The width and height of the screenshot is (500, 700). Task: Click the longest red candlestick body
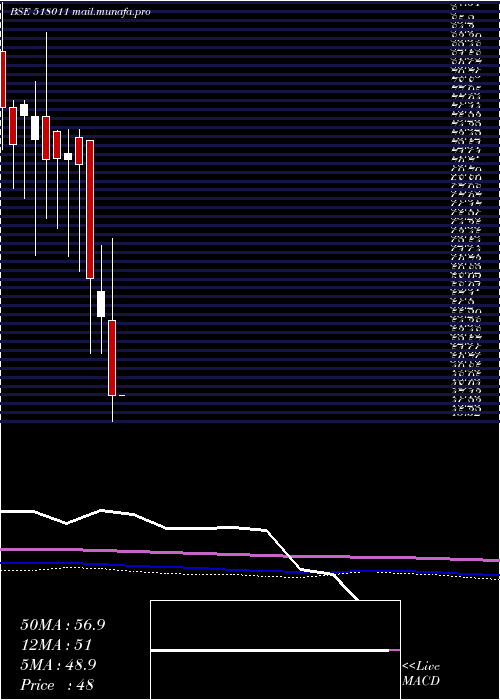pos(90,209)
